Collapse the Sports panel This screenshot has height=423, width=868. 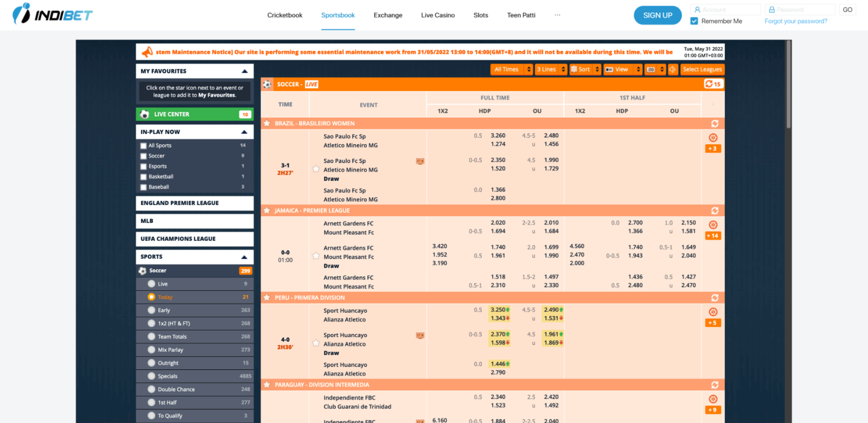[x=244, y=257]
